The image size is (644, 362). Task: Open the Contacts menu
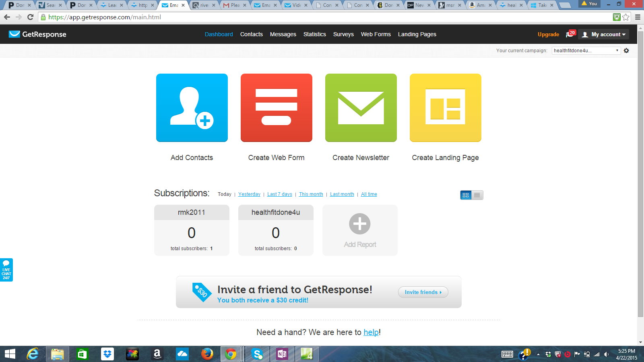tap(252, 34)
